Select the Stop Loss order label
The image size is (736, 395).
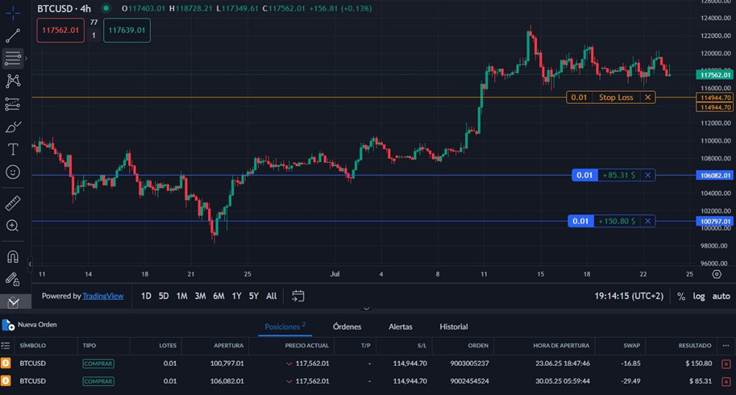click(x=616, y=97)
